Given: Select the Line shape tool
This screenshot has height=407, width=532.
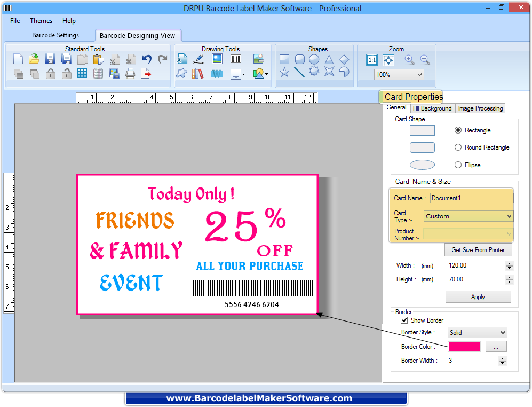Looking at the screenshot, I should click(x=299, y=72).
